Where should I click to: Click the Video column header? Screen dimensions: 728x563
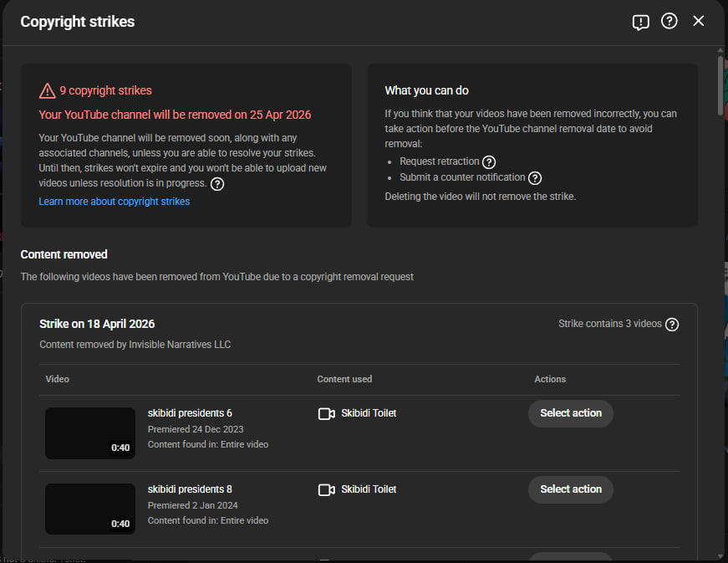[57, 379]
